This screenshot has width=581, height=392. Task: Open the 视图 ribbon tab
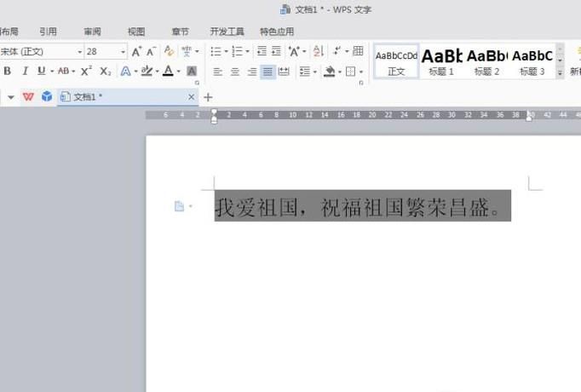[136, 32]
